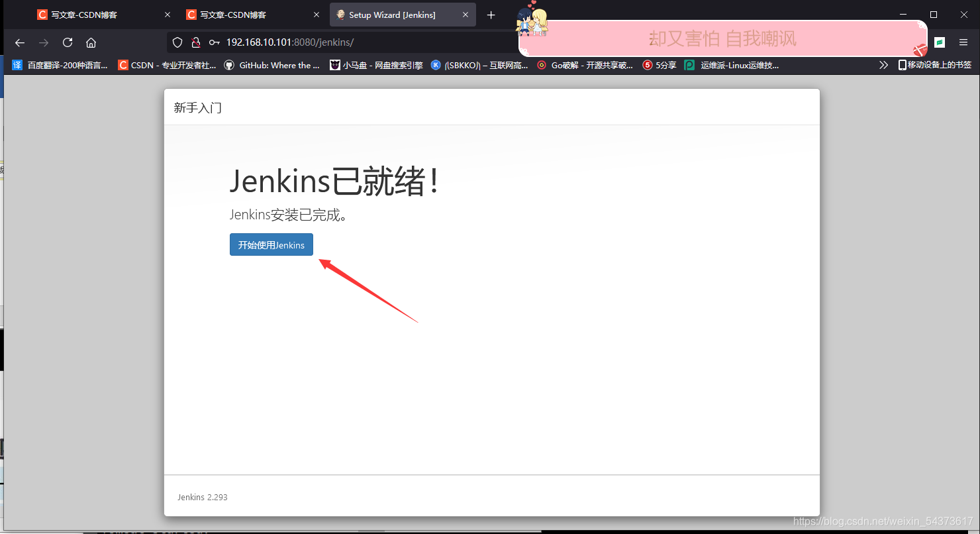The height and width of the screenshot is (534, 980).
Task: Open the Go破解 - 开源共享 bookmark
Action: pos(585,65)
